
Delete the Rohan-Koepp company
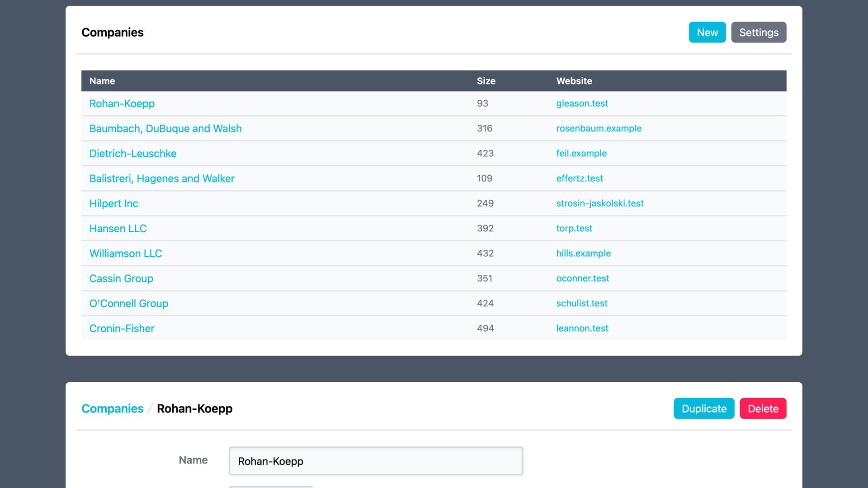point(763,408)
